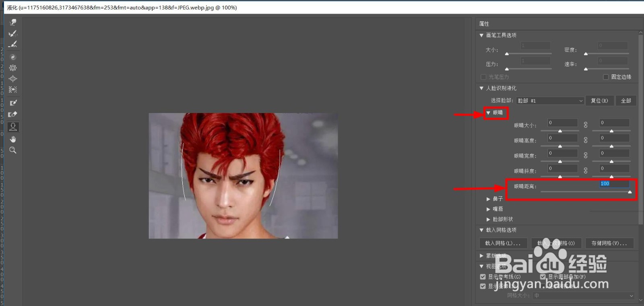Click the left 眼睛大小 slider handle

click(560, 131)
